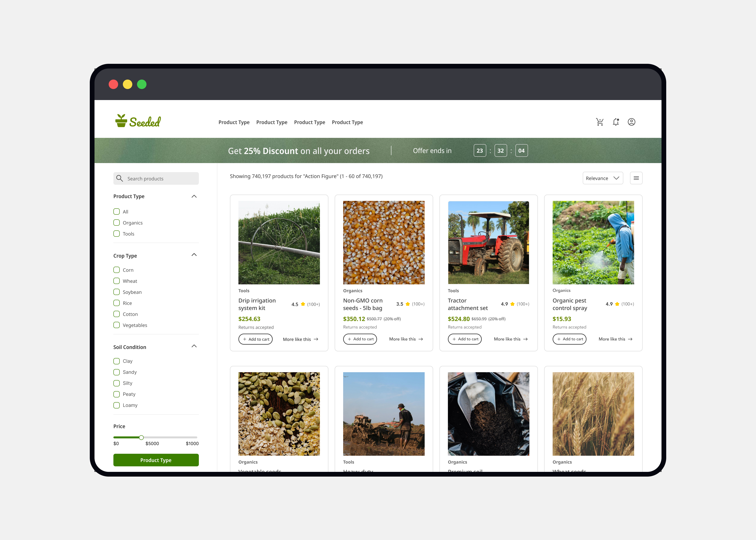The image size is (756, 540).
Task: Click More like this for Non-GMO corn seeds
Action: coord(406,339)
